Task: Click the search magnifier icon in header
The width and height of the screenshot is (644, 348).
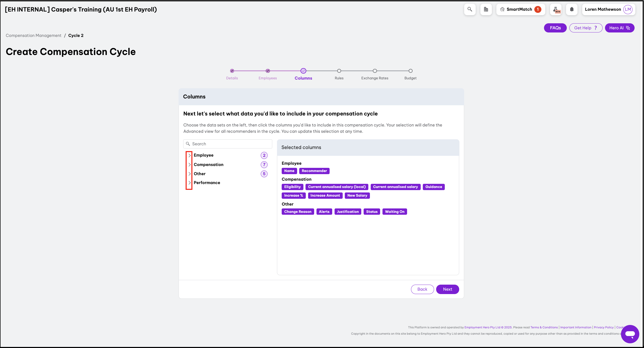Action: 470,9
